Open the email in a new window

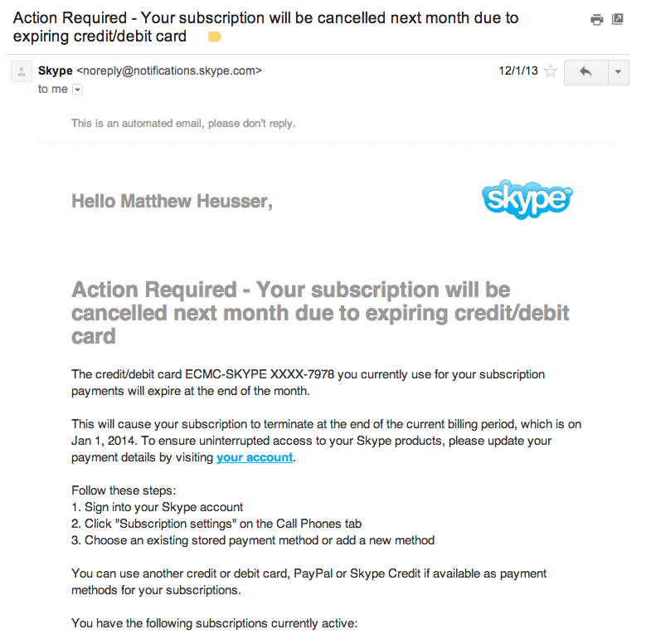pos(618,19)
